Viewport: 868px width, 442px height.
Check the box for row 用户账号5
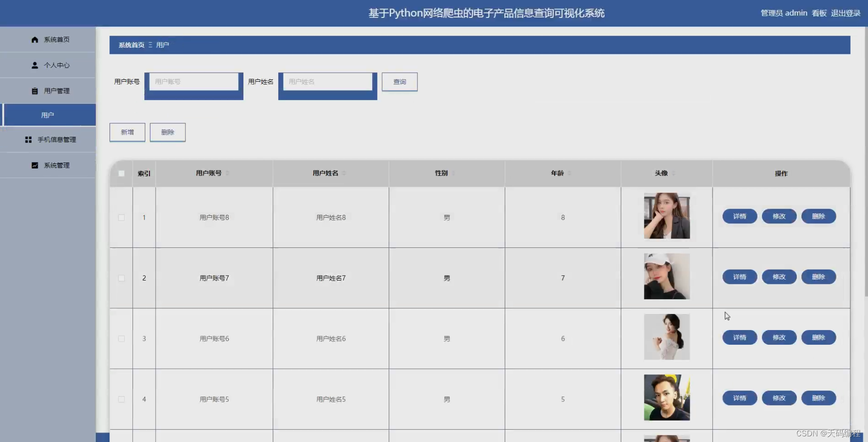pyautogui.click(x=121, y=399)
